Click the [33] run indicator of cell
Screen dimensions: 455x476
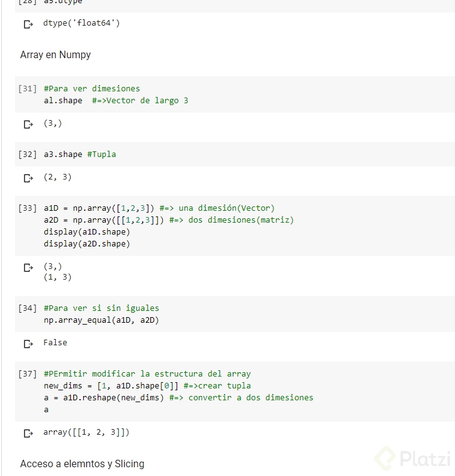tap(28, 208)
